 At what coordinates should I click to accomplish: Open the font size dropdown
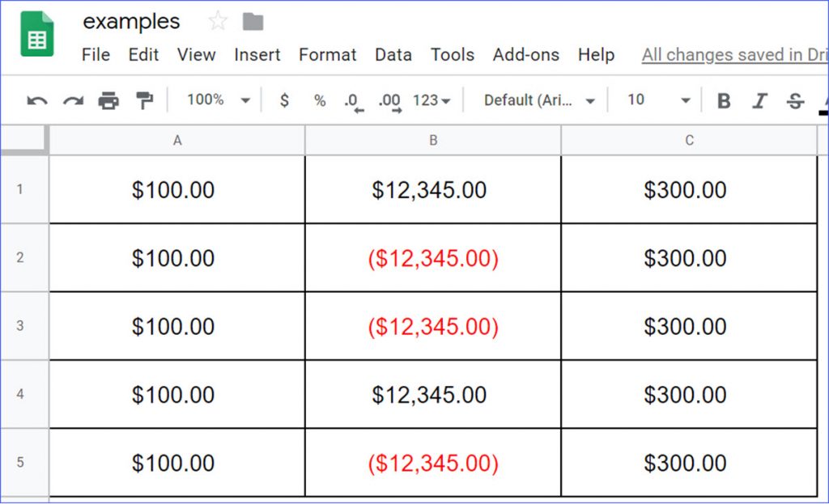point(656,100)
